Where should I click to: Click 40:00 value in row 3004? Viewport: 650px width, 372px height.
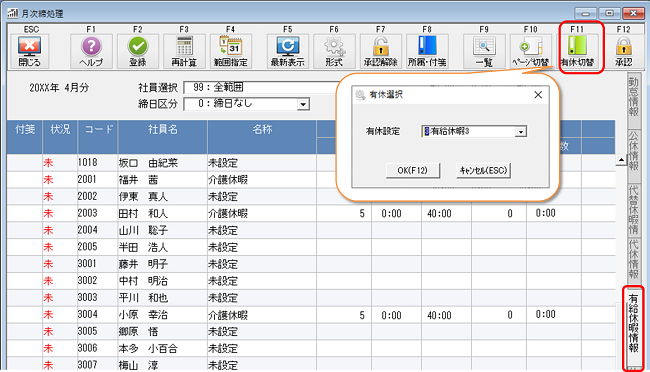[439, 315]
